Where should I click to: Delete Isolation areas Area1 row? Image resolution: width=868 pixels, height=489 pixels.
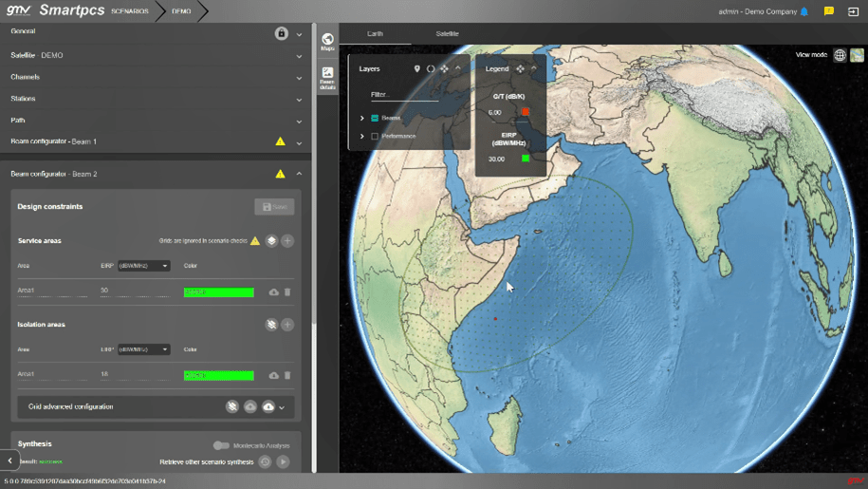[287, 375]
